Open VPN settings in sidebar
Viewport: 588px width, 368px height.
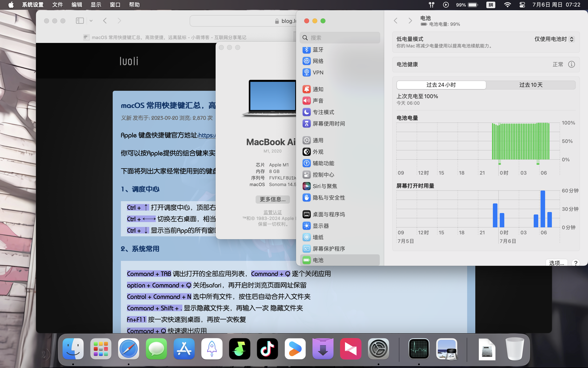340,73
